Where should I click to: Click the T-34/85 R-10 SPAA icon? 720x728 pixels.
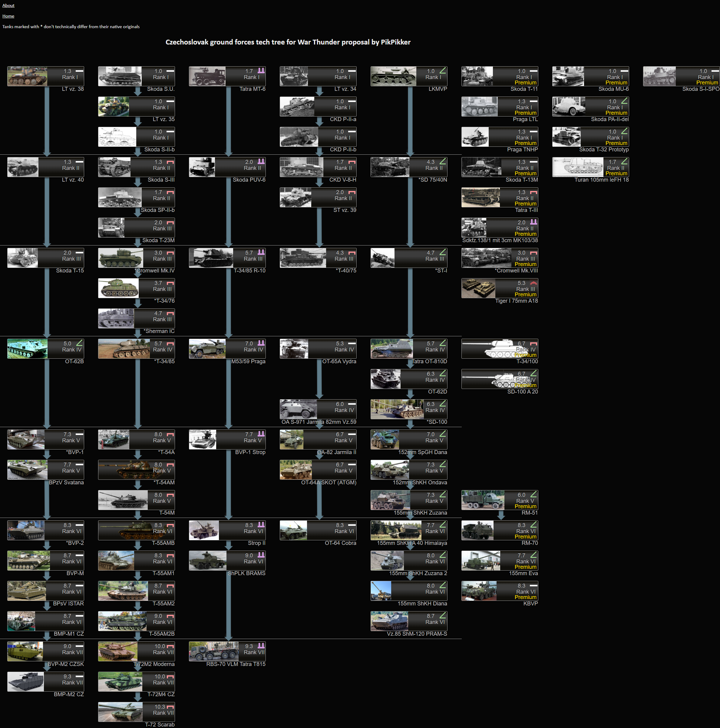[261, 252]
